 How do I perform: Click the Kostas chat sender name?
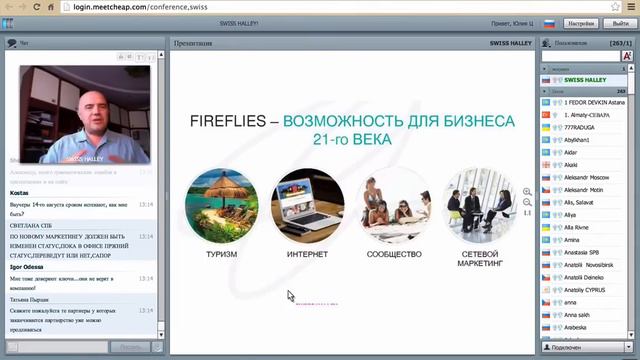19,193
